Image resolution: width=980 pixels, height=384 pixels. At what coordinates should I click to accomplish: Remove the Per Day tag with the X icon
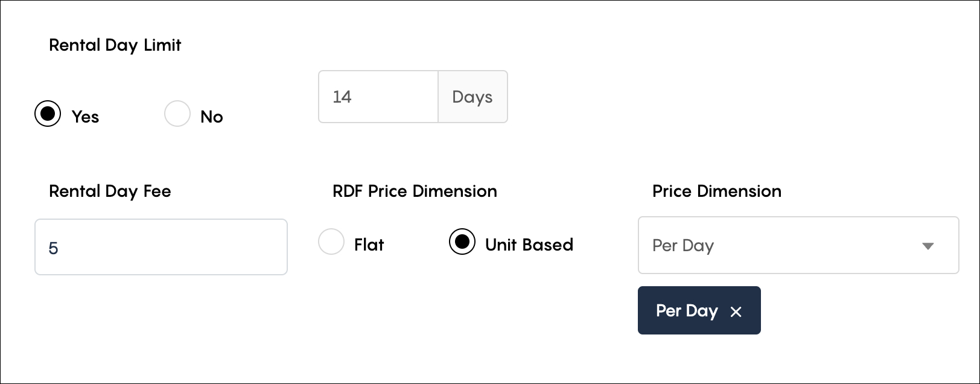click(x=736, y=312)
